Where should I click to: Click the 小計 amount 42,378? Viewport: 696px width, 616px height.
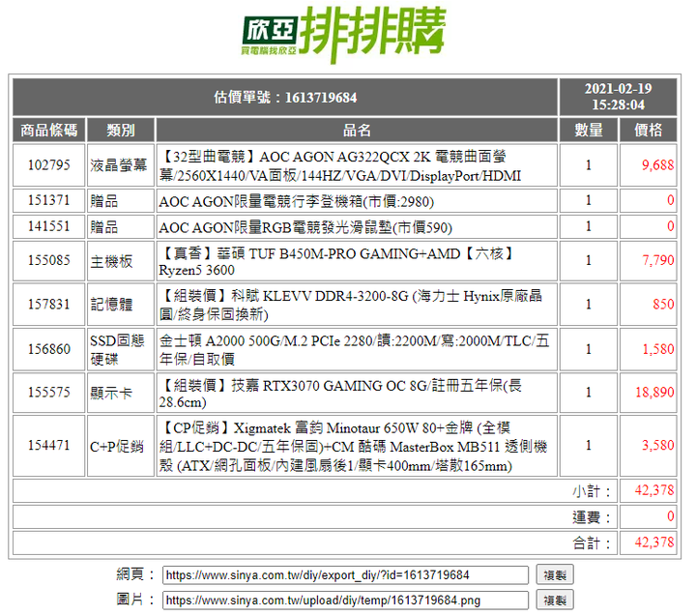(x=654, y=490)
